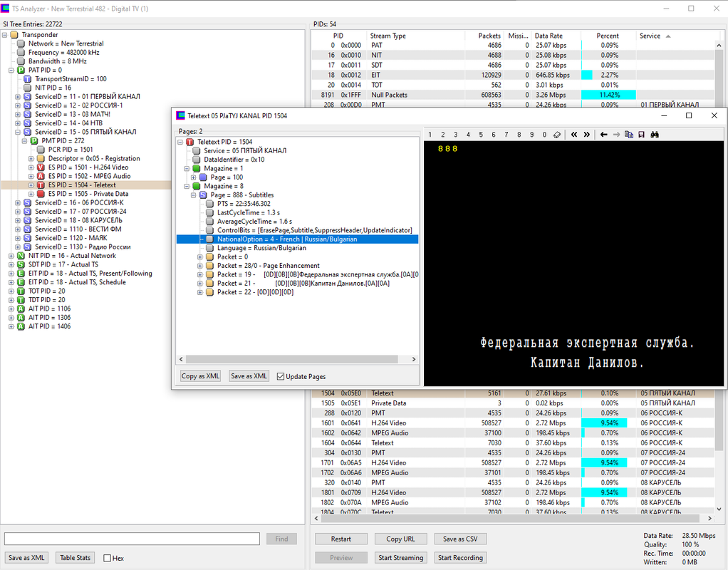
Task: Click the Start Recording button
Action: [x=460, y=557]
